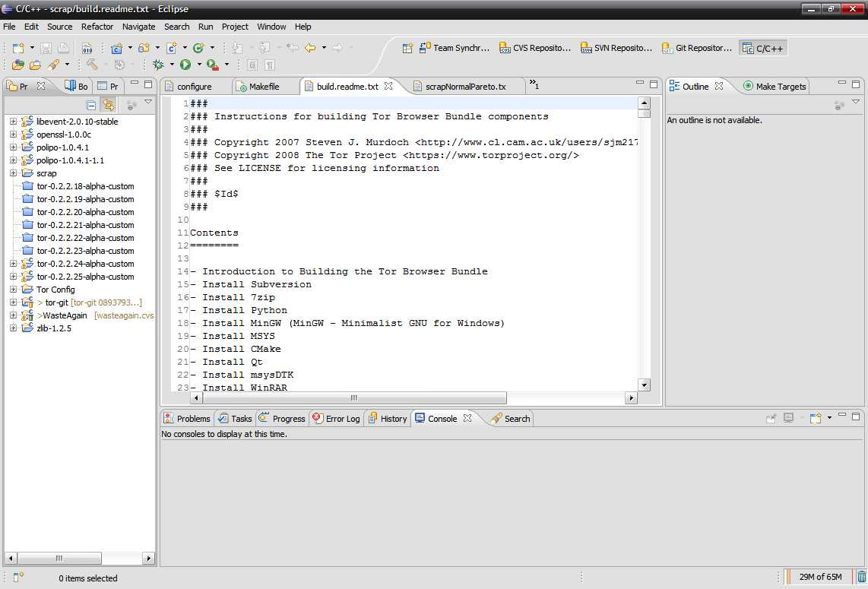Expand the zlib-1.2.5 project node

click(x=13, y=328)
